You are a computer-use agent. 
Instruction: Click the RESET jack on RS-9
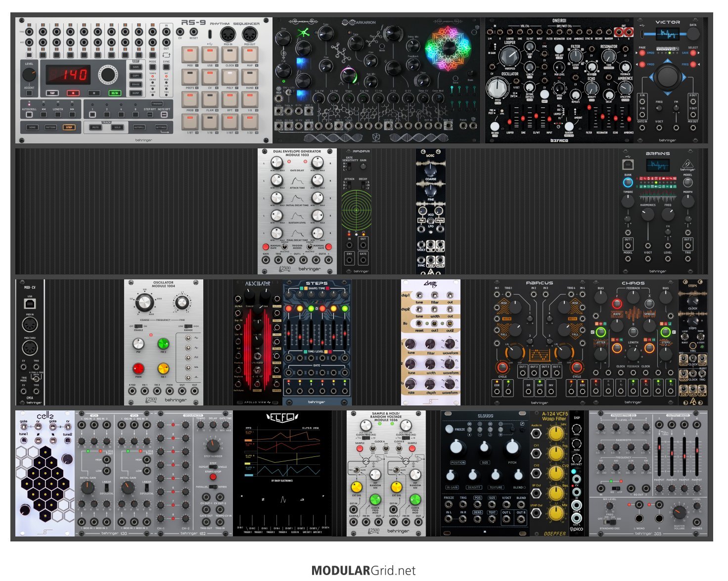[193, 32]
